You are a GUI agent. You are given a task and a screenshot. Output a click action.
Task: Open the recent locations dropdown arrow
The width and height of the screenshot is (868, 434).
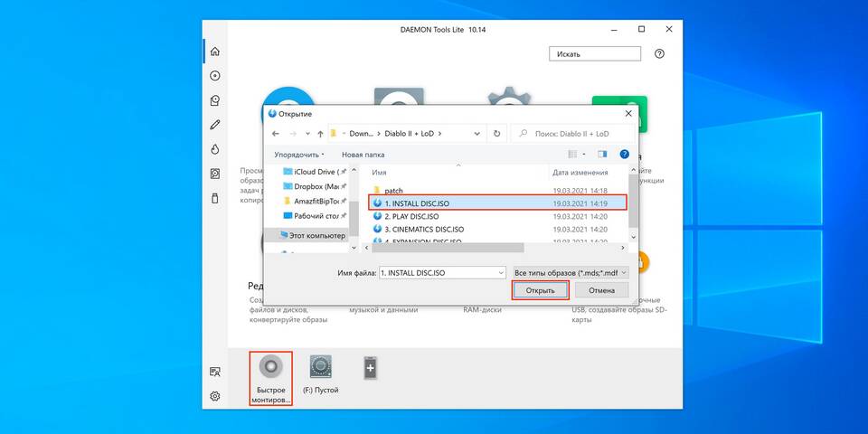307,134
